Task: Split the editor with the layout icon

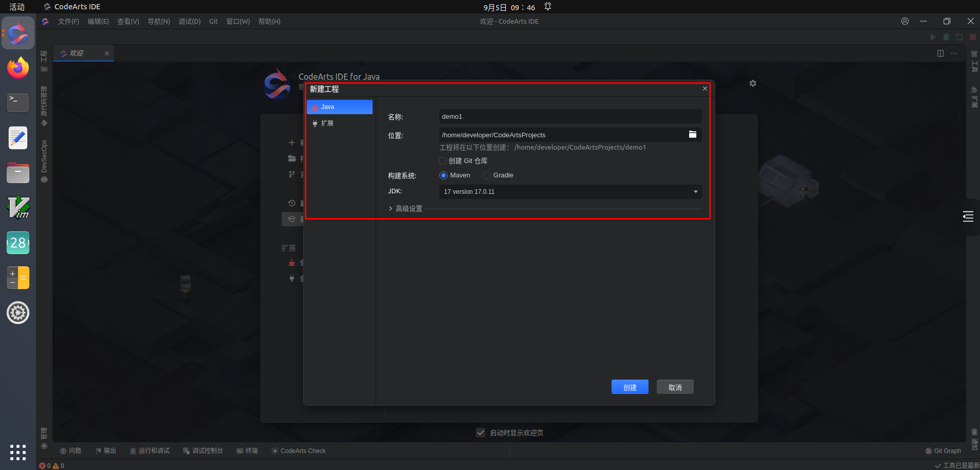Action: [940, 53]
